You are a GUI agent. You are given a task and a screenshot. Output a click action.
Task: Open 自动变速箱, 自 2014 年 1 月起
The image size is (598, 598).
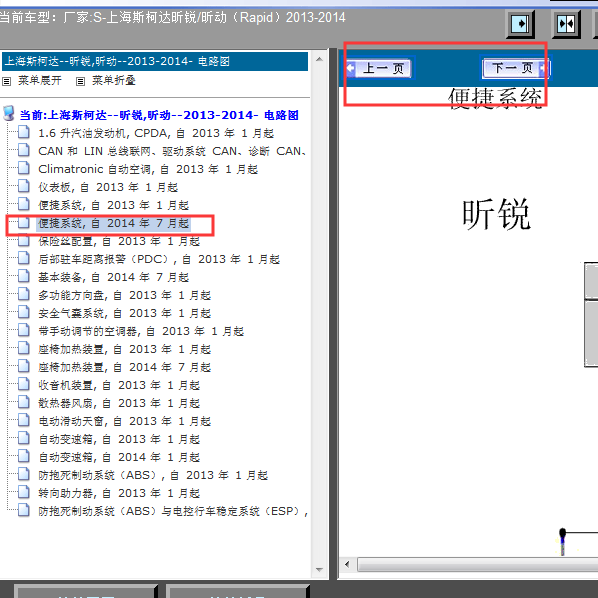[119, 457]
